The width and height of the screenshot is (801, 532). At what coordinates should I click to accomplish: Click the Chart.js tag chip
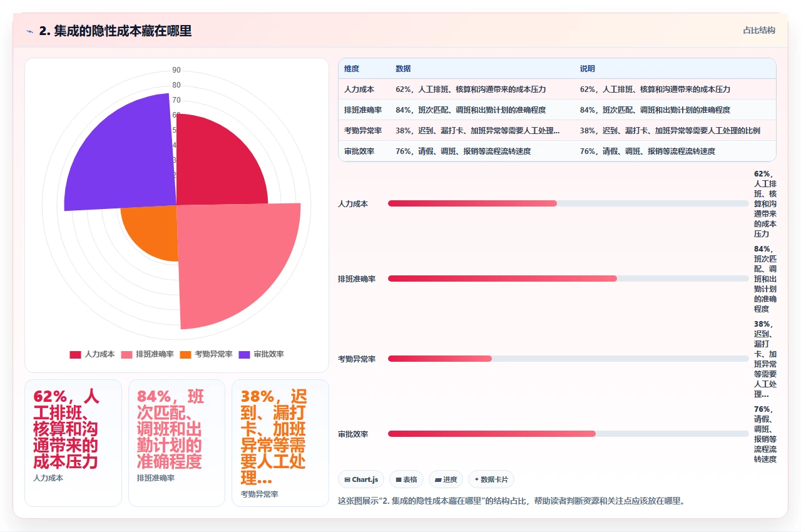click(361, 479)
